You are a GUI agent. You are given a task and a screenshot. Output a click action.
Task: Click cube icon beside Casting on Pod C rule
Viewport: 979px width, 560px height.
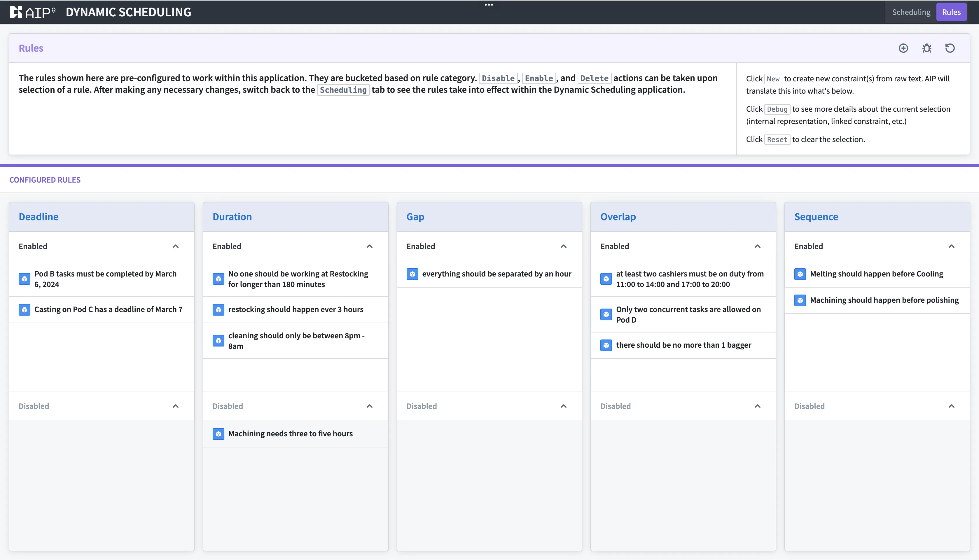coord(24,310)
